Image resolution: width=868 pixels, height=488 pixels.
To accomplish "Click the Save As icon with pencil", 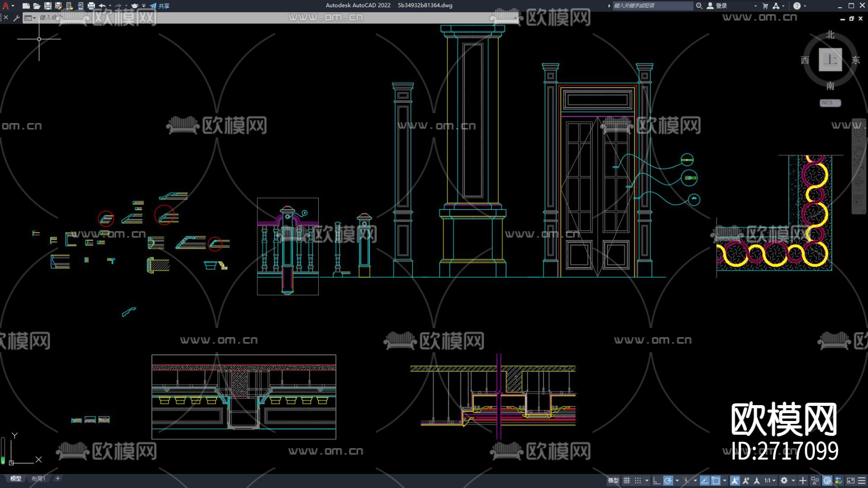I will coord(58,6).
